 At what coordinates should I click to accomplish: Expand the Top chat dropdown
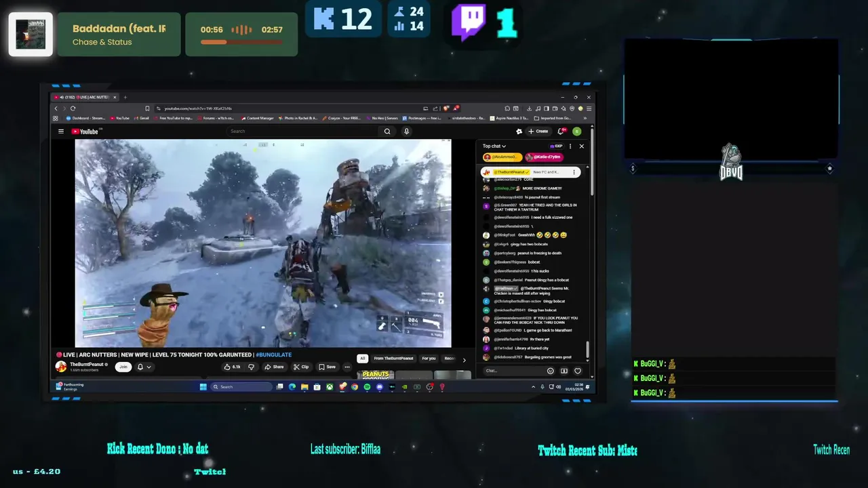[x=494, y=146]
